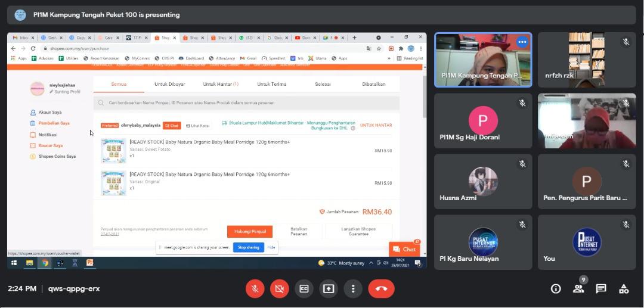Bookmark page with star icon
This screenshot has width=644, height=308.
(x=379, y=48)
